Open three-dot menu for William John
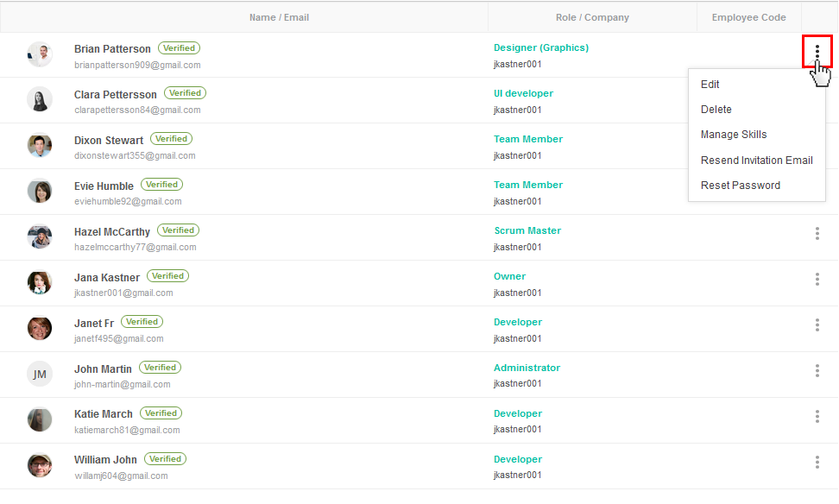The width and height of the screenshot is (839, 504). [x=817, y=463]
